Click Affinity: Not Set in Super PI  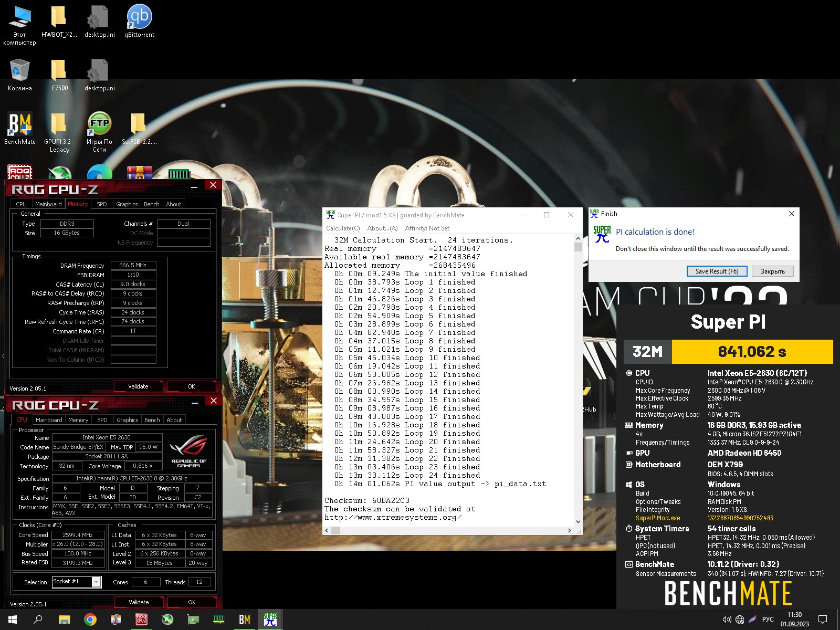click(427, 228)
